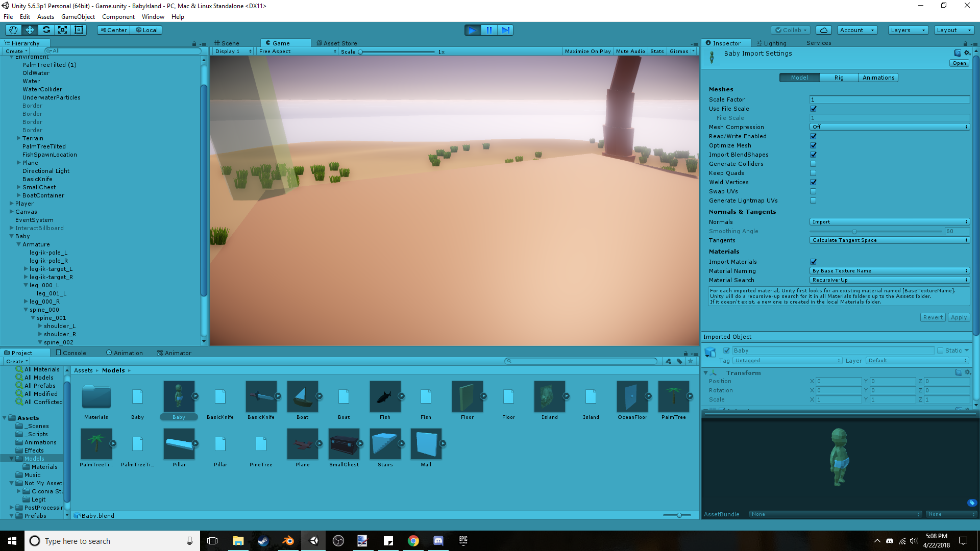The image size is (980, 551).
Task: Select the Boat model thumbnail with sailboat
Action: coord(303,396)
